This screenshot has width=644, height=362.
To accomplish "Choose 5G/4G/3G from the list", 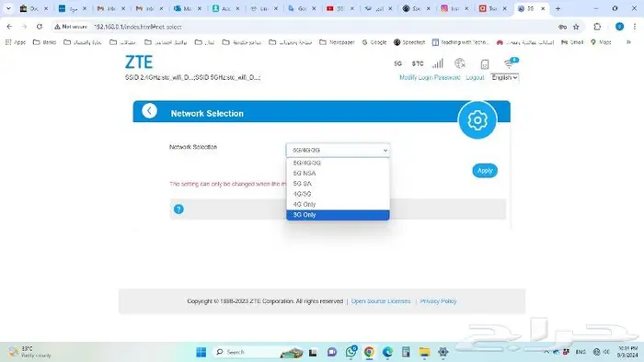I will (338, 163).
